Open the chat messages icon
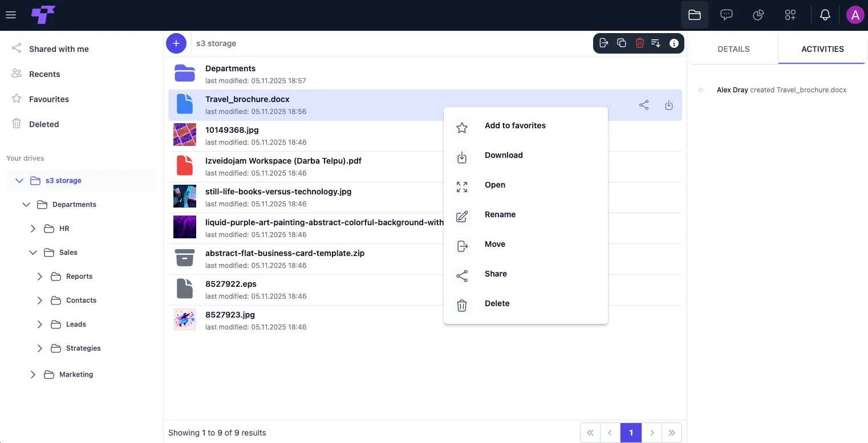Image resolution: width=868 pixels, height=443 pixels. [727, 15]
